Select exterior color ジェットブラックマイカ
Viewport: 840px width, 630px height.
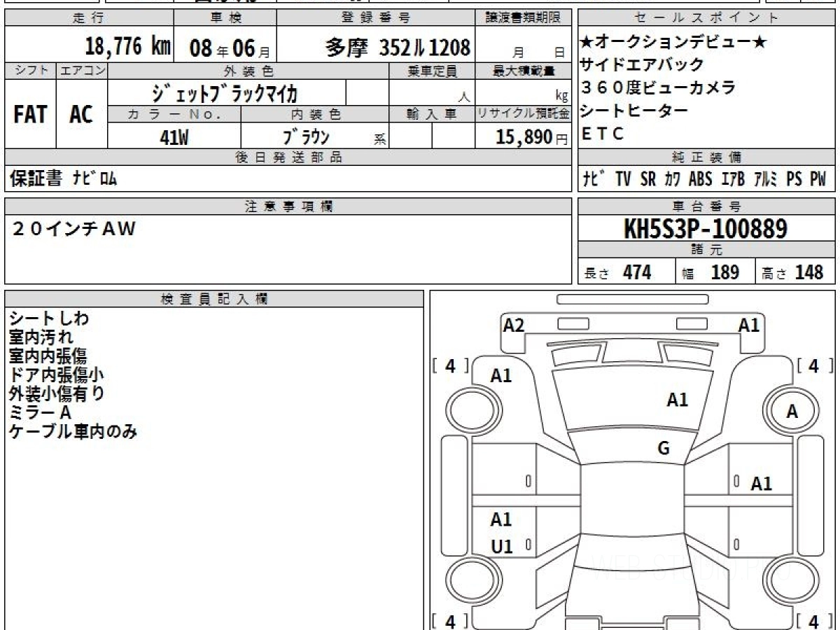click(226, 92)
